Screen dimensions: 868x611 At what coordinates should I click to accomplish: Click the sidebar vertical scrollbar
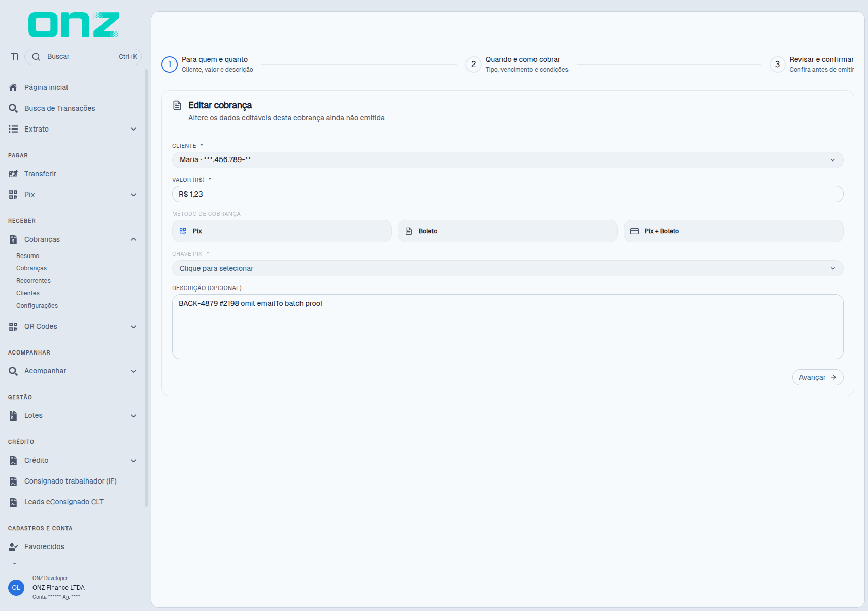point(146,288)
